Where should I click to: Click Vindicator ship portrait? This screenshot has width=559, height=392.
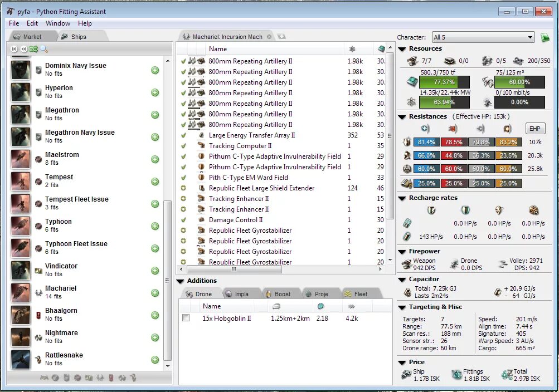pos(21,271)
